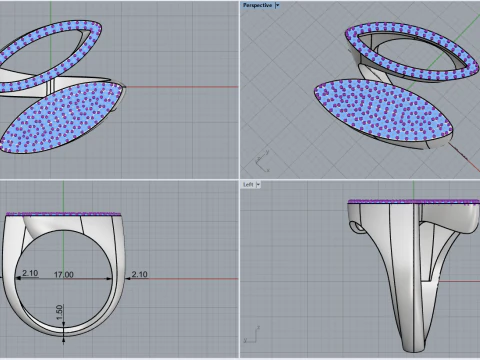Click the world axes icon in Left viewport
Screen dimensions: 480x360
[x=252, y=335]
